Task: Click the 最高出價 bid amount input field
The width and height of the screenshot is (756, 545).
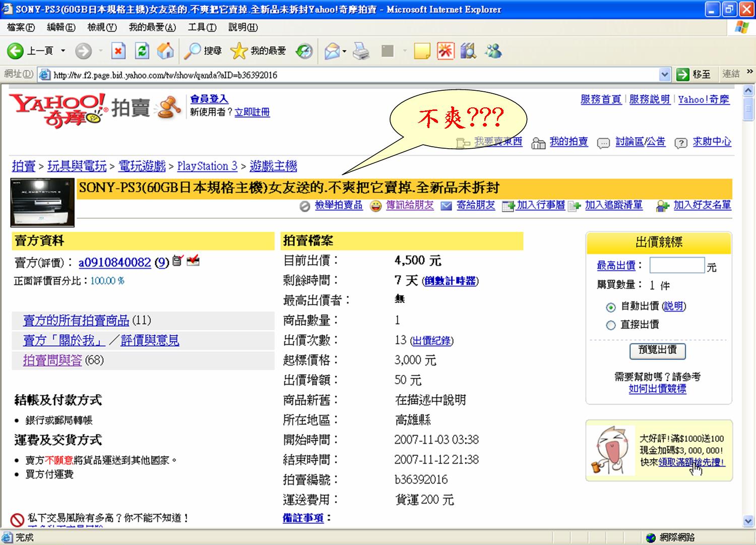Action: pos(677,265)
